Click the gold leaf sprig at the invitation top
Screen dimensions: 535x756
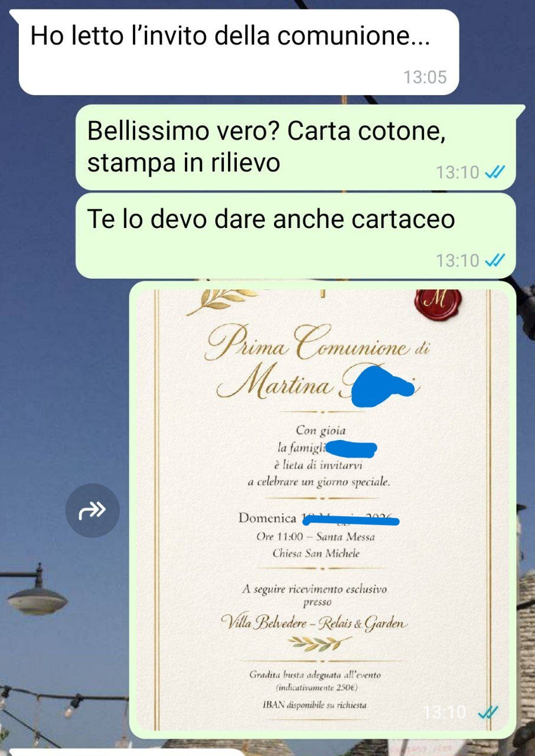(x=221, y=301)
